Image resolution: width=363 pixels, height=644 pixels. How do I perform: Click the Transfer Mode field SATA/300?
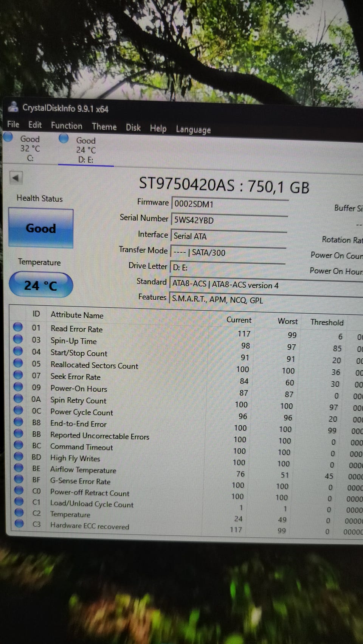click(228, 252)
